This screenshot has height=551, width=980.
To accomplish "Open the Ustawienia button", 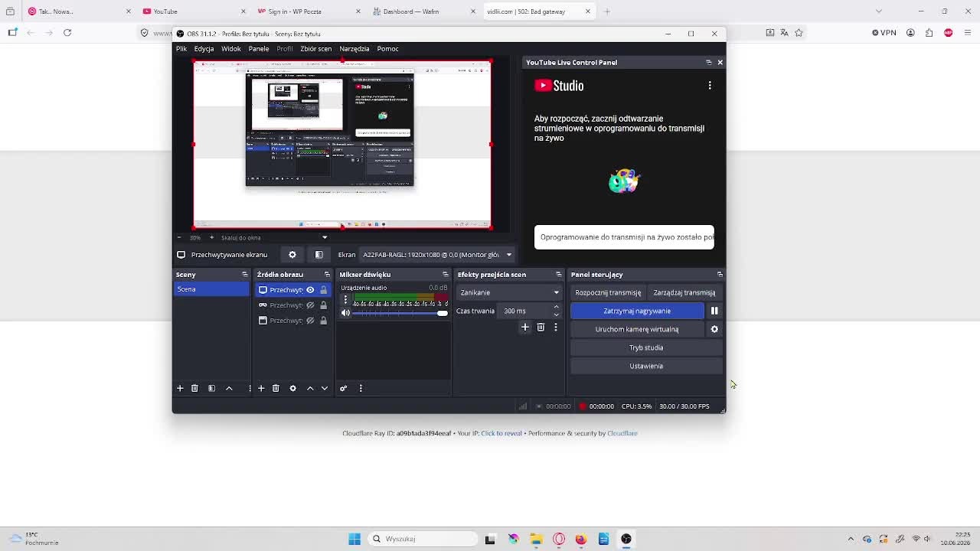I will point(646,366).
